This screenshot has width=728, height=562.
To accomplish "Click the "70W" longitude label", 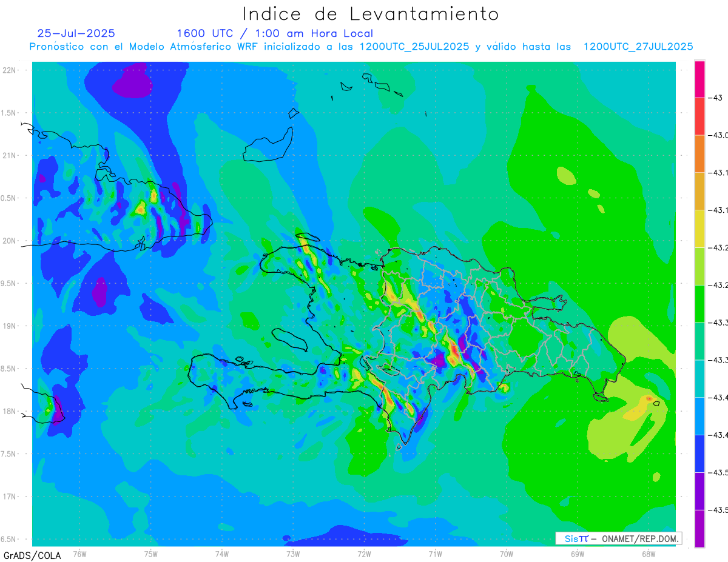I will click(506, 554).
